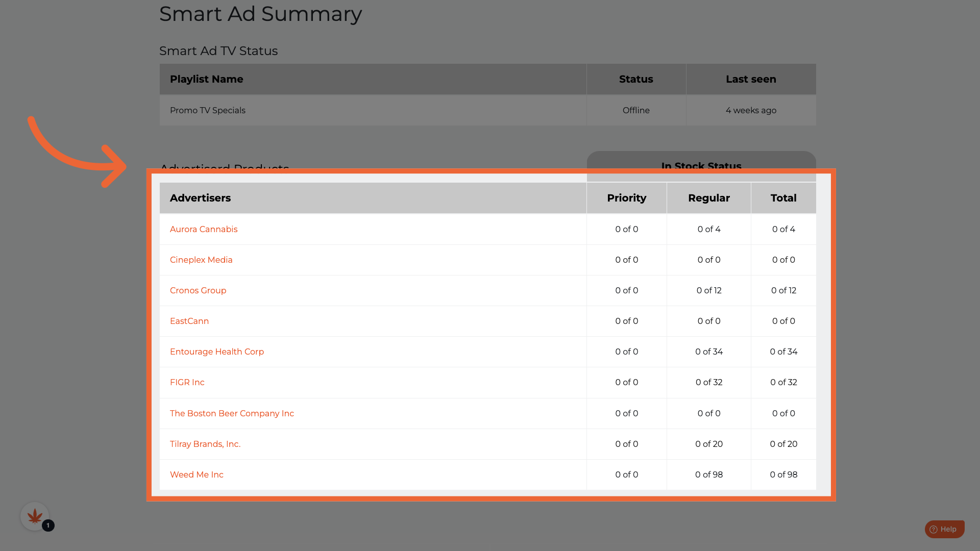Click the notification badge showing 1
This screenshot has height=551, width=980.
48,525
